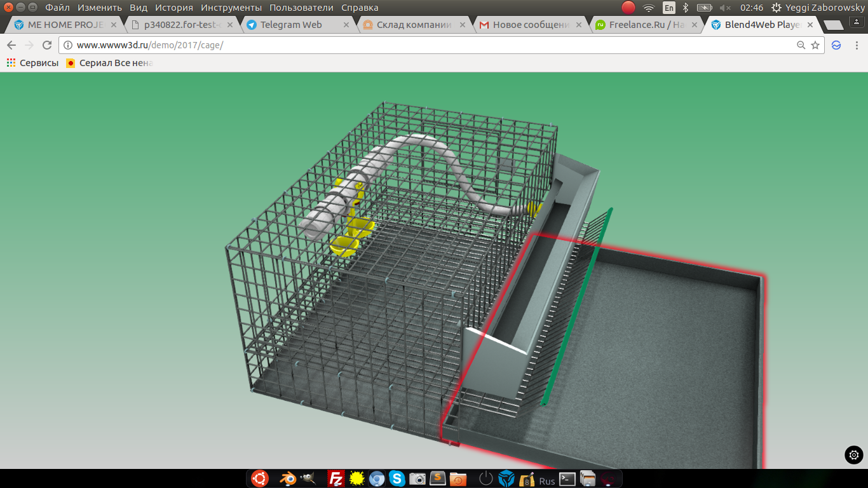868x488 pixels.
Task: Open the Пользователи menu
Action: coord(301,8)
